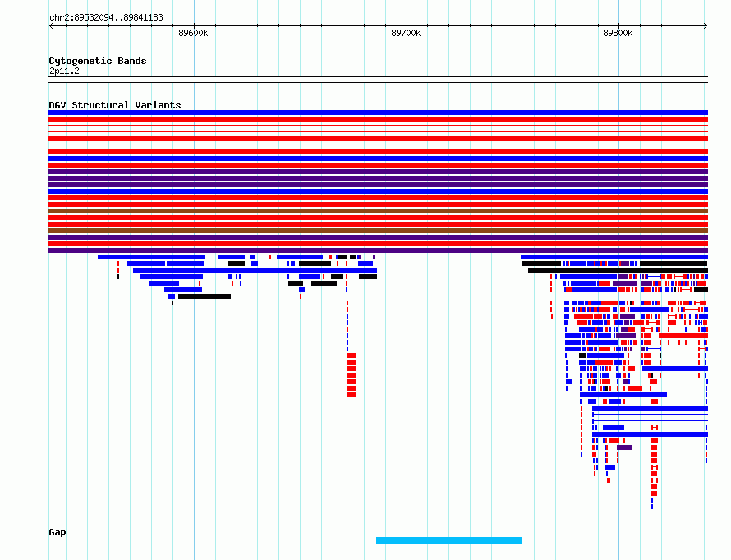The width and height of the screenshot is (731, 560).
Task: Click the 2p11.2 band label
Action: 64,71
